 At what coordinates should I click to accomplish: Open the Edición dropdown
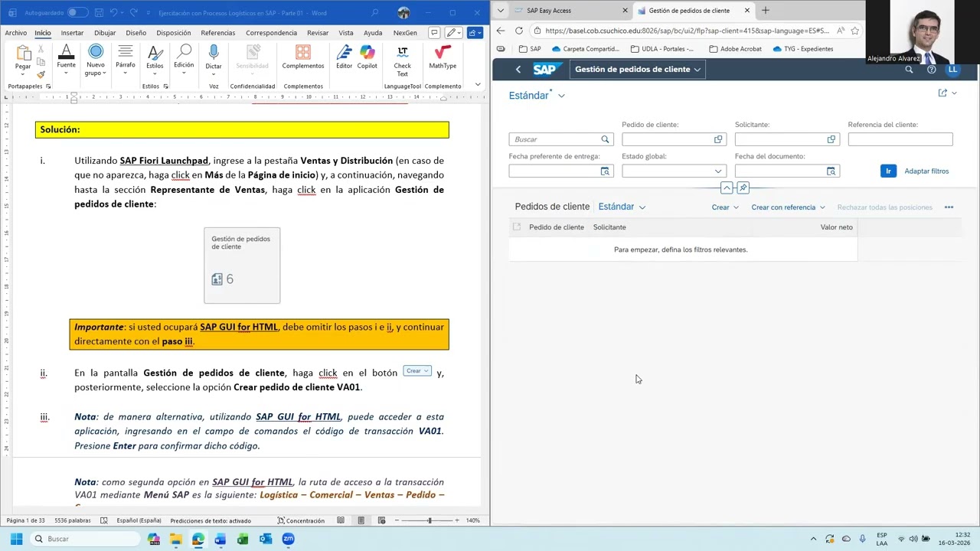(184, 60)
